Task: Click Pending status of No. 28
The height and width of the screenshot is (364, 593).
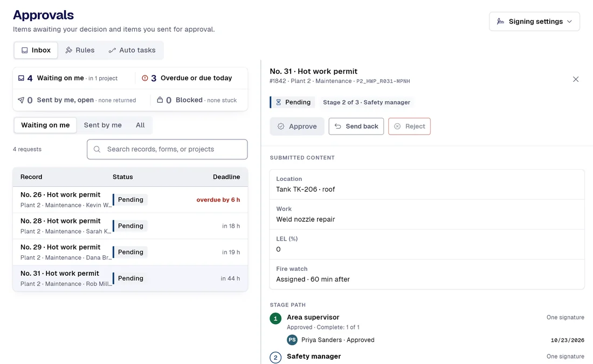Action: (130, 226)
